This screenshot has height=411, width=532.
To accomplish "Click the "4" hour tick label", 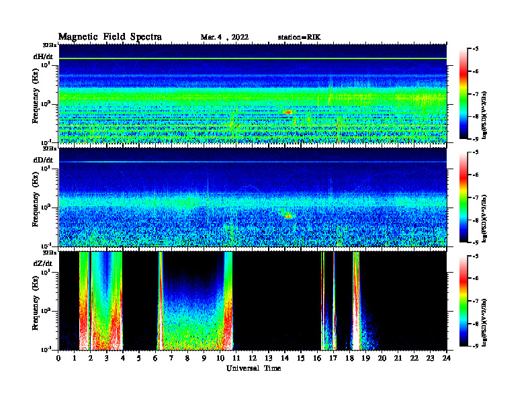I will (x=123, y=358).
